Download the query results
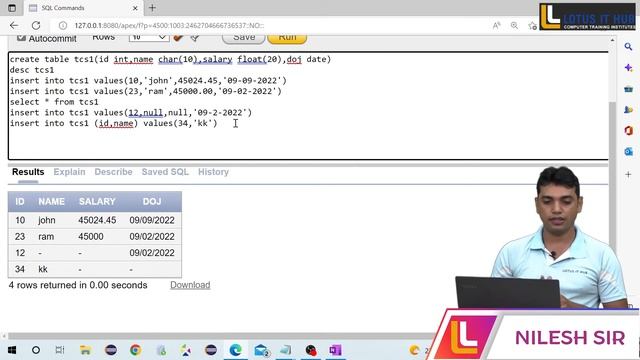The image size is (640, 360). pos(190,285)
